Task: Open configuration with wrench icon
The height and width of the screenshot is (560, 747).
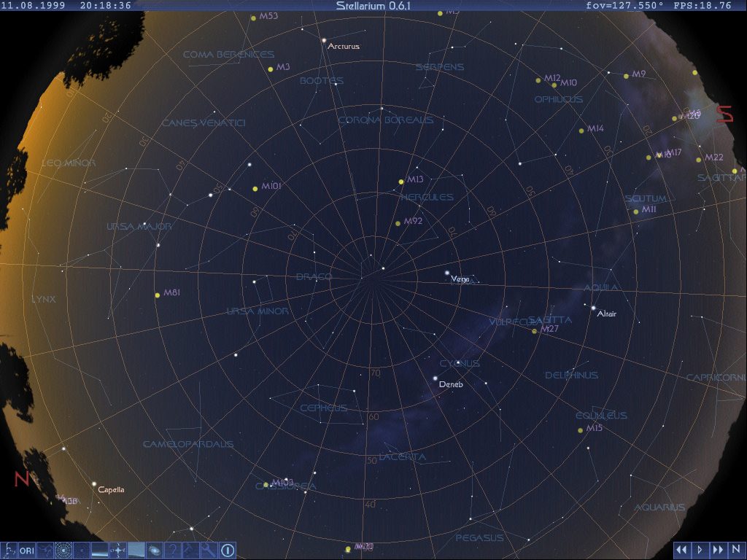Action: [209, 551]
